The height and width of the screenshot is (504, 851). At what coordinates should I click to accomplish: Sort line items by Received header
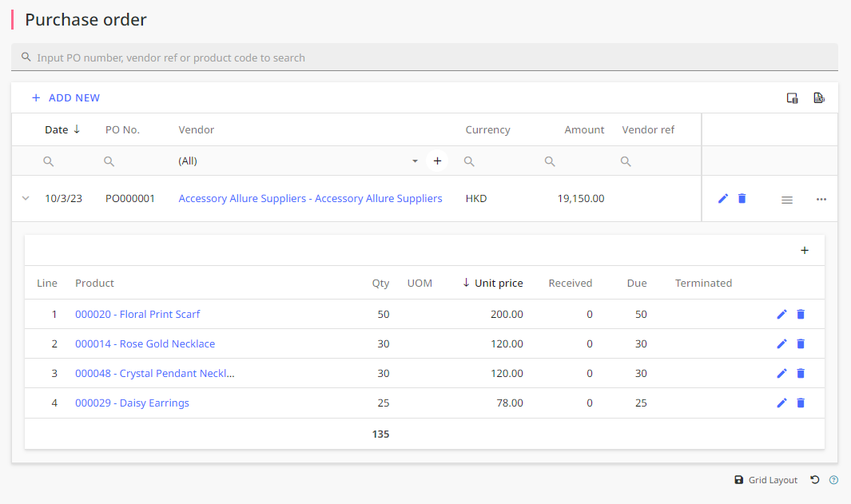pyautogui.click(x=571, y=284)
